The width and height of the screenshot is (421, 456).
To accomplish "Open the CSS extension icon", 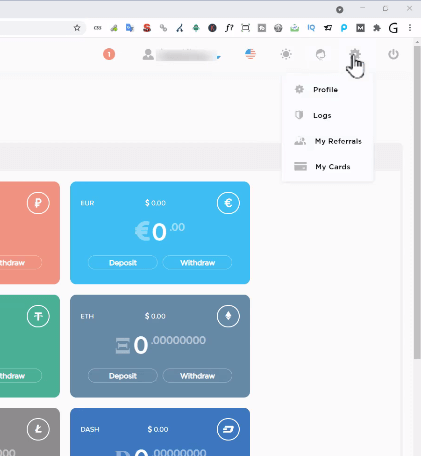I will click(x=97, y=28).
